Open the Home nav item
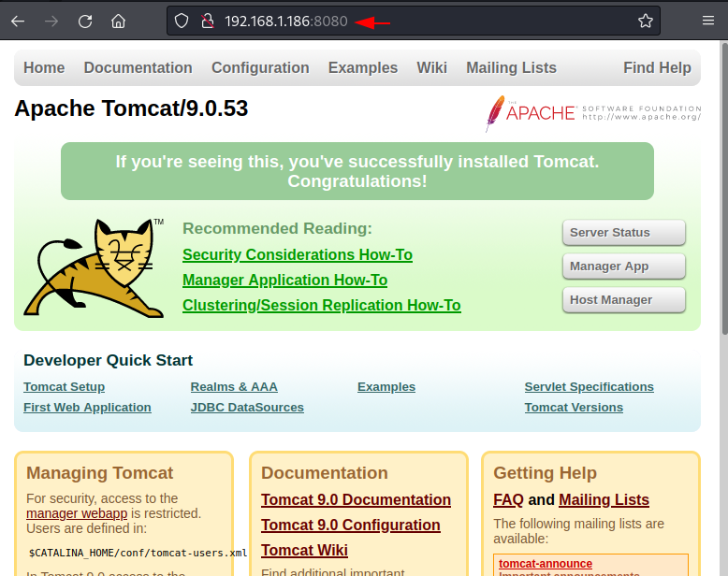728x576 pixels. pyautogui.click(x=44, y=67)
